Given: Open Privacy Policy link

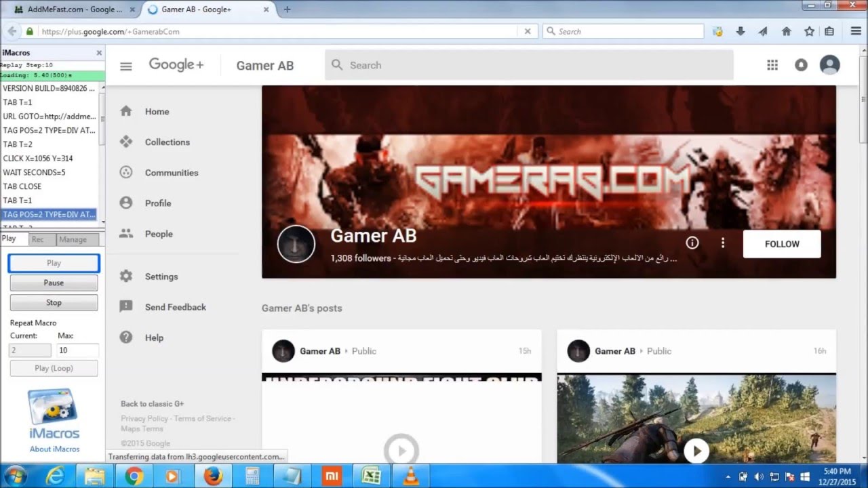Looking at the screenshot, I should click(144, 419).
